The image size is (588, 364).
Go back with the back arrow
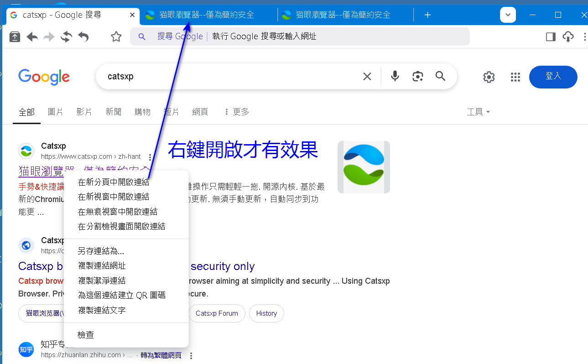click(32, 36)
